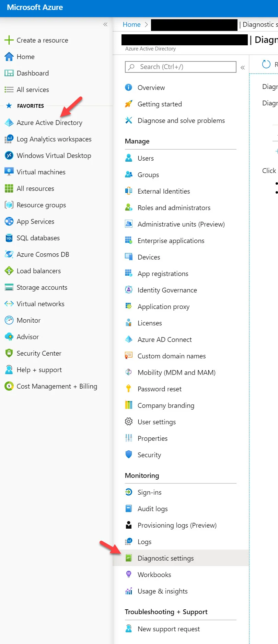Screen dimensions: 278x644
Task: Click the Getting started rocket icon
Action: pos(129,104)
